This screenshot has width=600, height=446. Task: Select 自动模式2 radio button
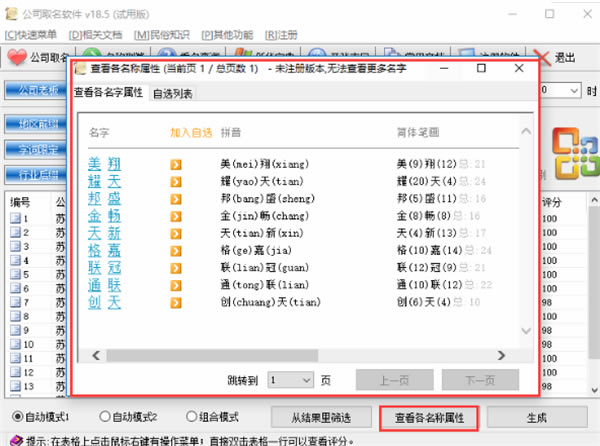click(104, 416)
